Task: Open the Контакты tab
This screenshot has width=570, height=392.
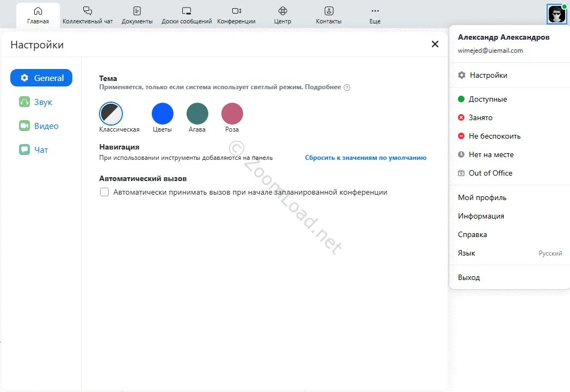Action: tap(329, 15)
